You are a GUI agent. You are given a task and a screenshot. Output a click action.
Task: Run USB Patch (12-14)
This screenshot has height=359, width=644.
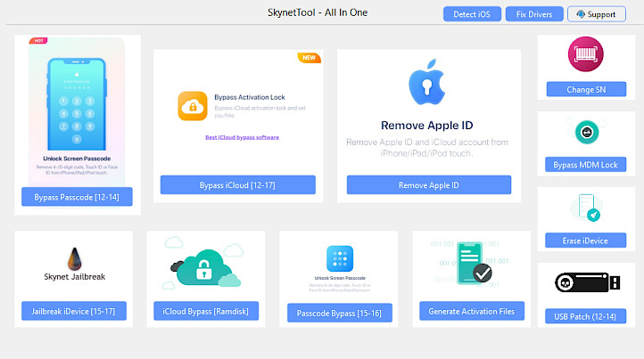[585, 316]
